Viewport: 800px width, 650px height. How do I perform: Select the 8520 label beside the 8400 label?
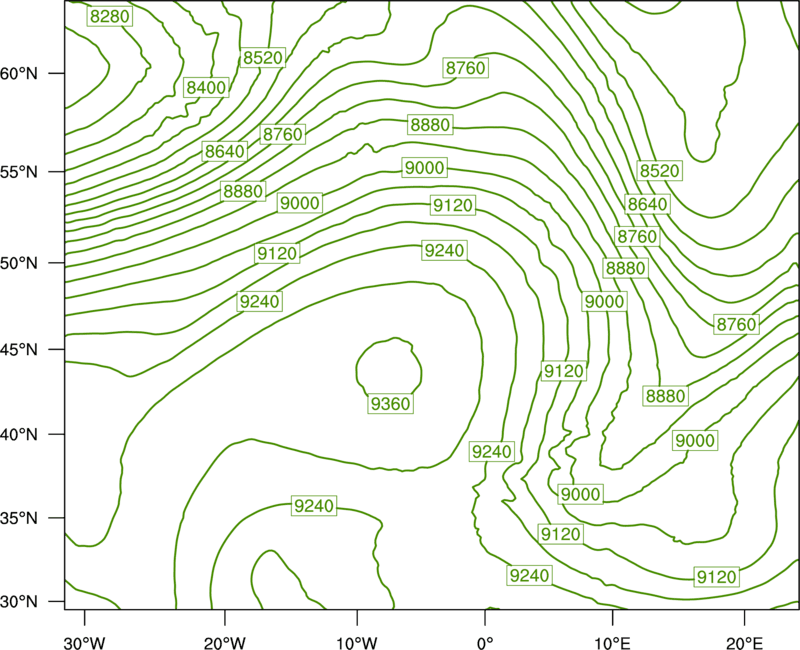(x=263, y=58)
